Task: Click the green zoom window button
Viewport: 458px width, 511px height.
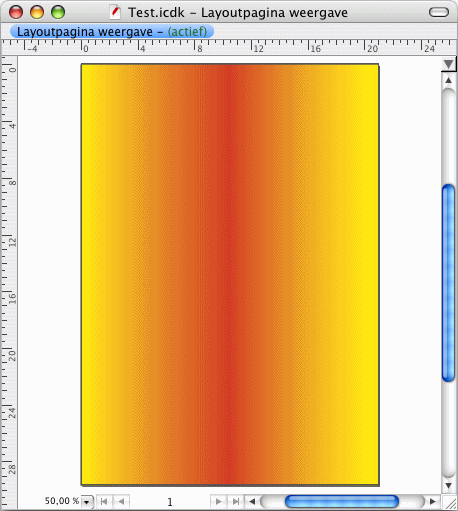Action: tap(58, 12)
